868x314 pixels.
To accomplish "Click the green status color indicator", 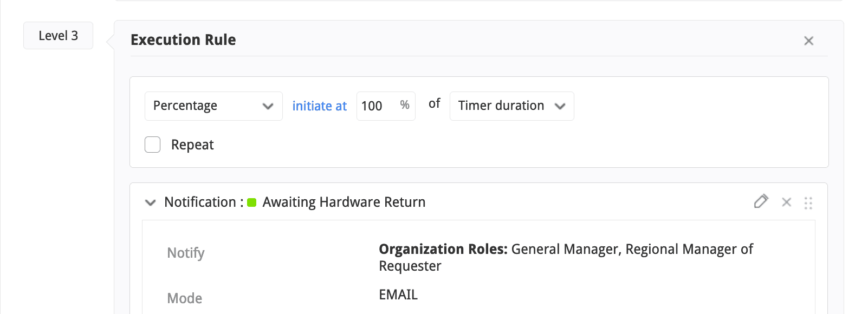I will tap(252, 202).
